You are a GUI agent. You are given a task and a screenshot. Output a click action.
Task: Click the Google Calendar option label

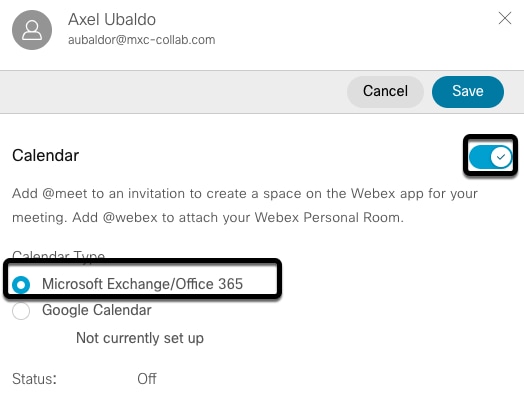coord(97,310)
